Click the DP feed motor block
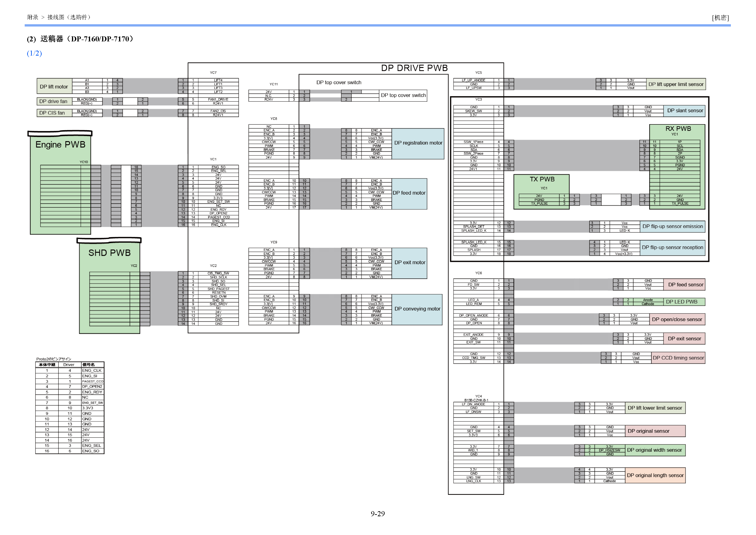This screenshot has width=756, height=535. [x=409, y=194]
